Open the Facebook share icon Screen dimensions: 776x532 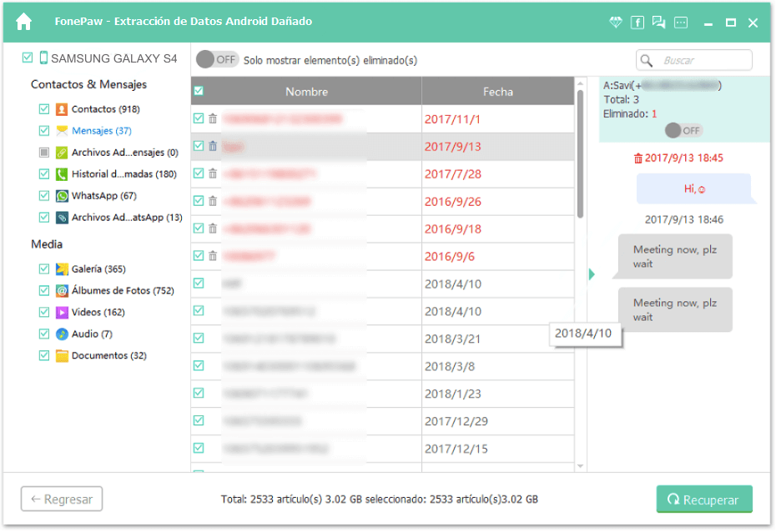[x=637, y=23]
